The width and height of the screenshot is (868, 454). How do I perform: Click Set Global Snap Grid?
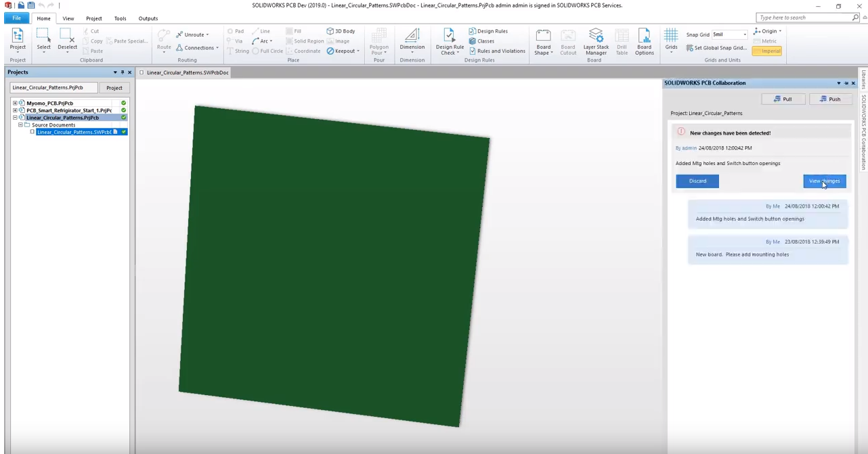(716, 48)
